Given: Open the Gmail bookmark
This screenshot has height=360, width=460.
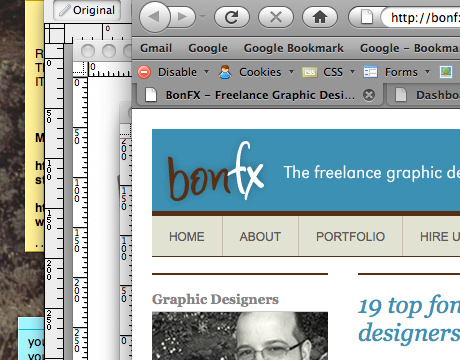Looking at the screenshot, I should coord(156,48).
